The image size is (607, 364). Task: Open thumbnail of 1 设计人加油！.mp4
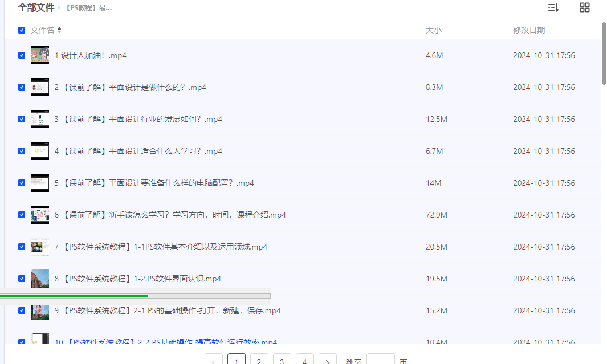(40, 55)
